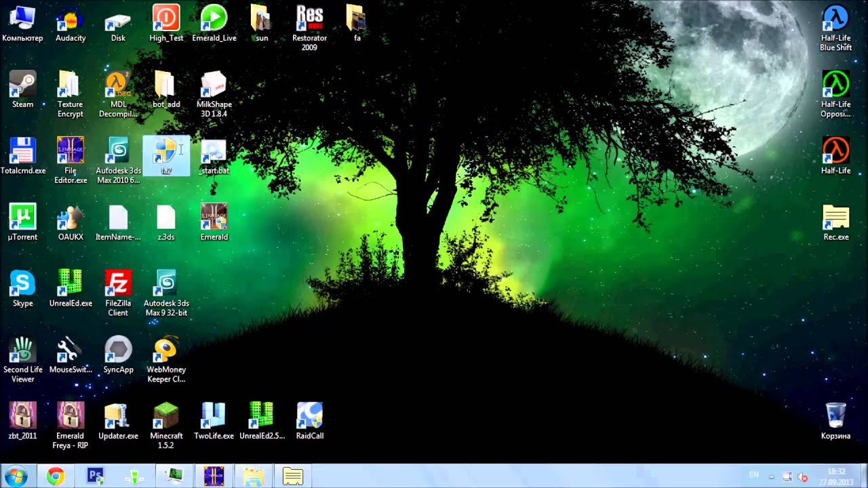Image resolution: width=868 pixels, height=488 pixels.
Task: Click the green monitor taskbar icon
Action: (x=174, y=476)
